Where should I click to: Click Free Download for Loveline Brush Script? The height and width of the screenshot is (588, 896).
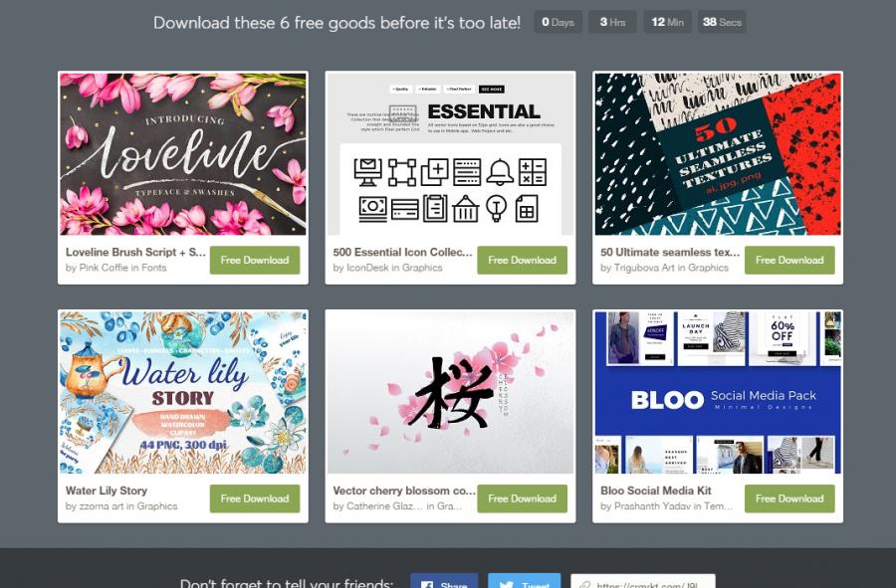click(x=254, y=260)
